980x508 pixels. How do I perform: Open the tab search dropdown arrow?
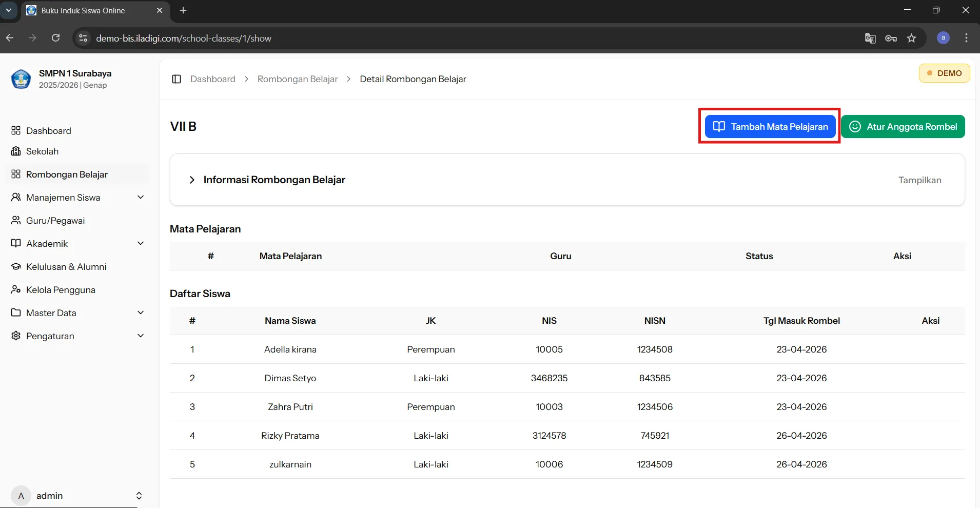pyautogui.click(x=9, y=10)
